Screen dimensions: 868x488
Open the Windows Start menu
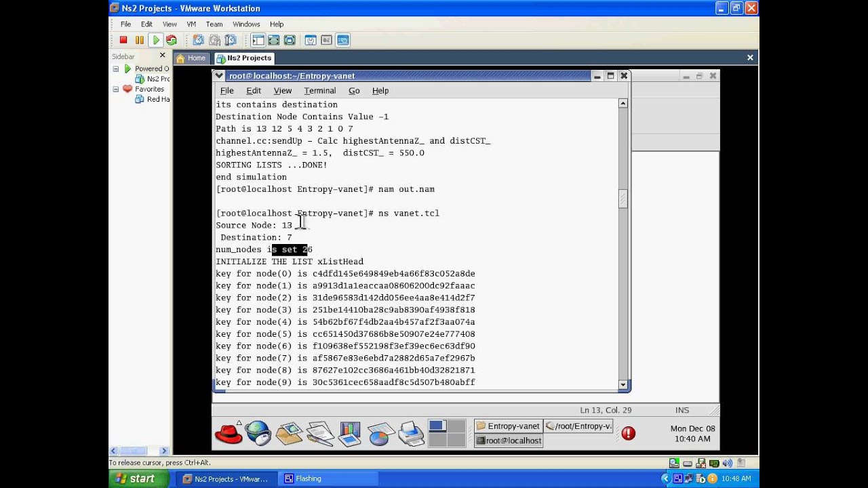point(136,479)
